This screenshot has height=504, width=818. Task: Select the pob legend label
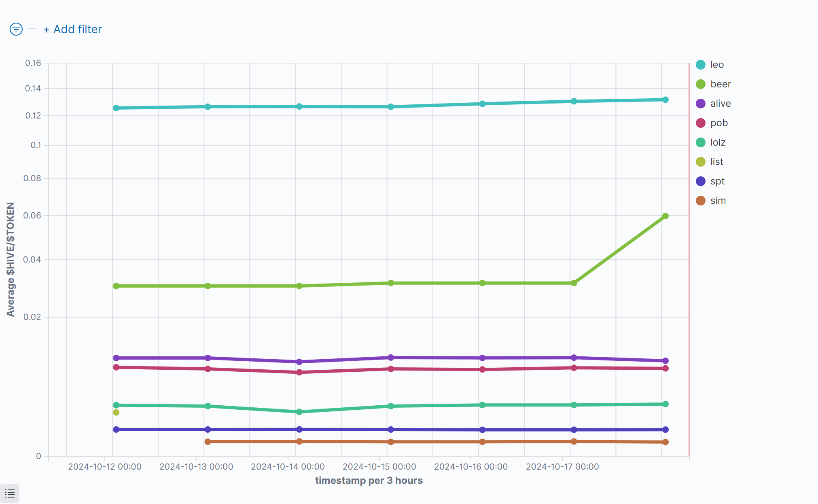pyautogui.click(x=719, y=123)
